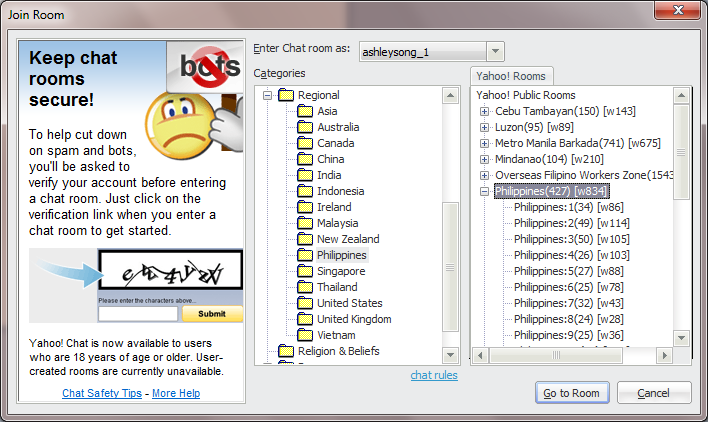
Task: Click the Asia folder icon
Action: tap(305, 111)
